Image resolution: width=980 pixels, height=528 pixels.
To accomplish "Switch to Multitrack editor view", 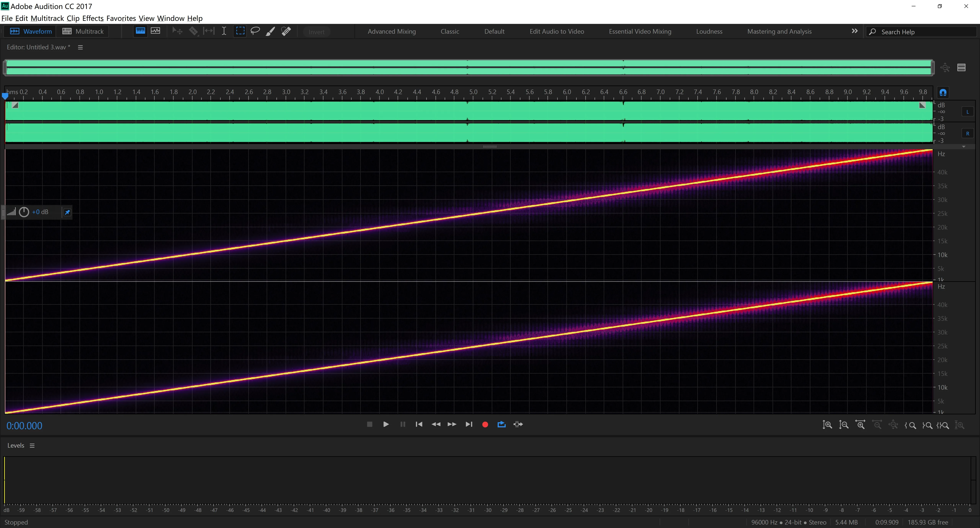I will (x=83, y=31).
